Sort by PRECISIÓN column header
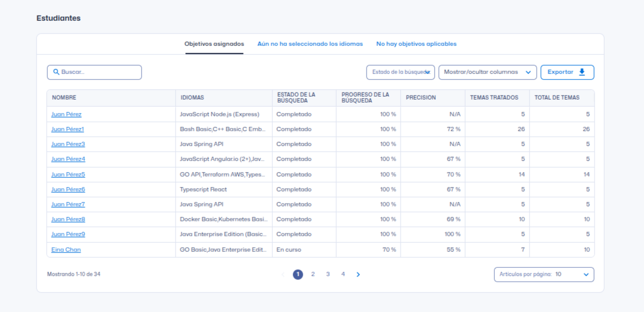 421,98
